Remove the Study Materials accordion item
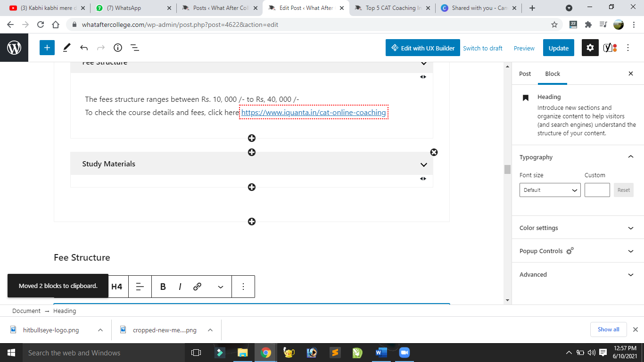The height and width of the screenshot is (362, 644). tap(434, 152)
